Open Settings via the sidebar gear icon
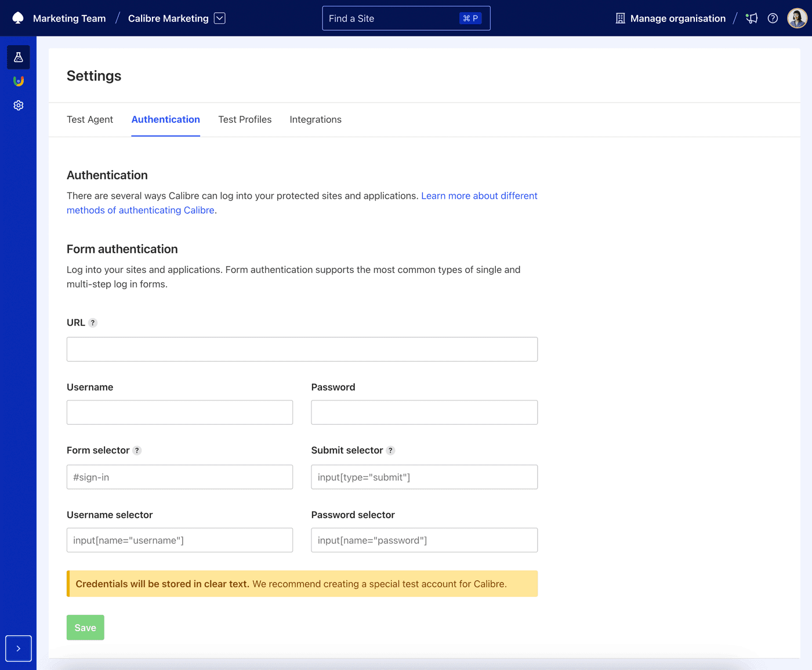Image resolution: width=812 pixels, height=670 pixels. [x=18, y=105]
